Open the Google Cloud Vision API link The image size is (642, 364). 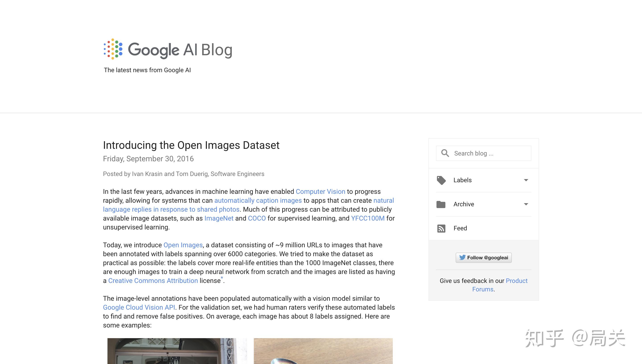139,307
